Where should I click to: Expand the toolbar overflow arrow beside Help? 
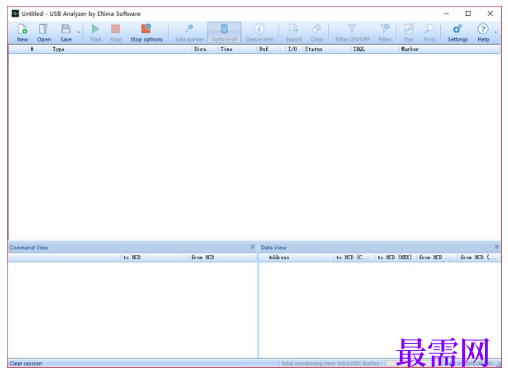[496, 33]
